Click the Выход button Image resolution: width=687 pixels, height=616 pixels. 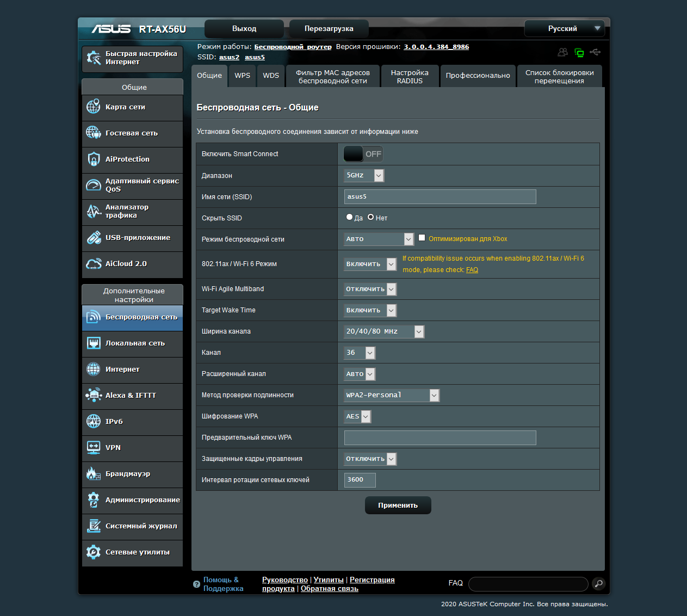(244, 28)
